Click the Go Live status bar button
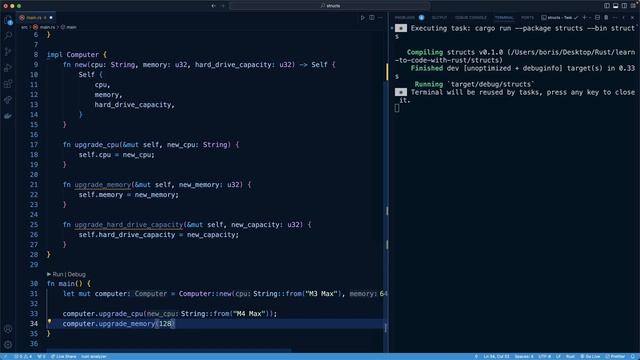The height and width of the screenshot is (360, 640). coord(590,356)
